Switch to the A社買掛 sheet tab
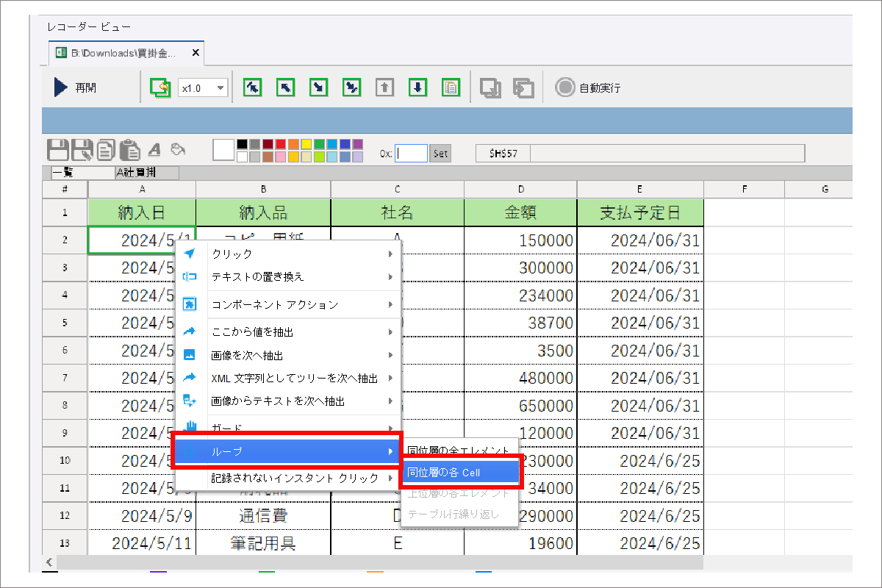This screenshot has width=882, height=588. pyautogui.click(x=146, y=173)
